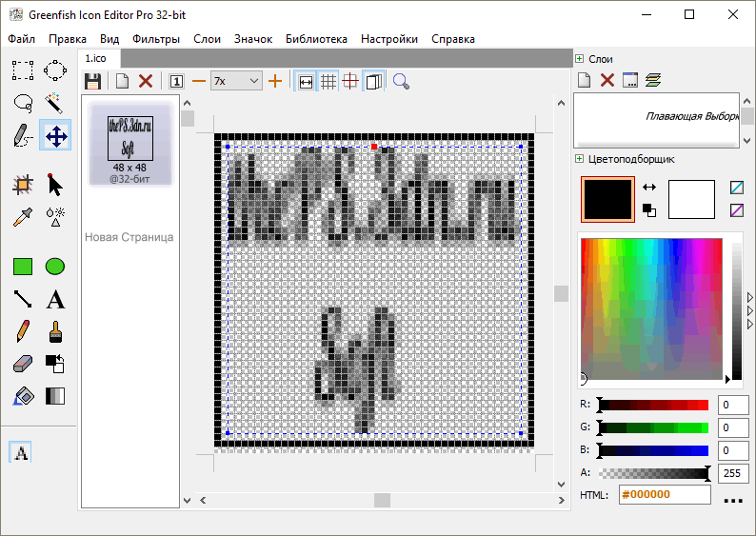
Task: Choose the Lasso selection tool
Action: point(23,103)
